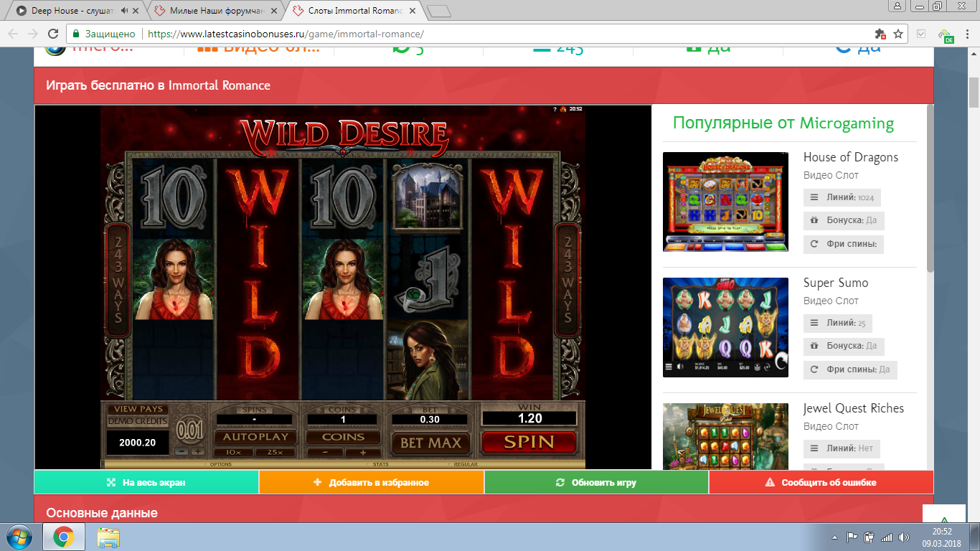Click the green Обновить игру button

coord(596,483)
